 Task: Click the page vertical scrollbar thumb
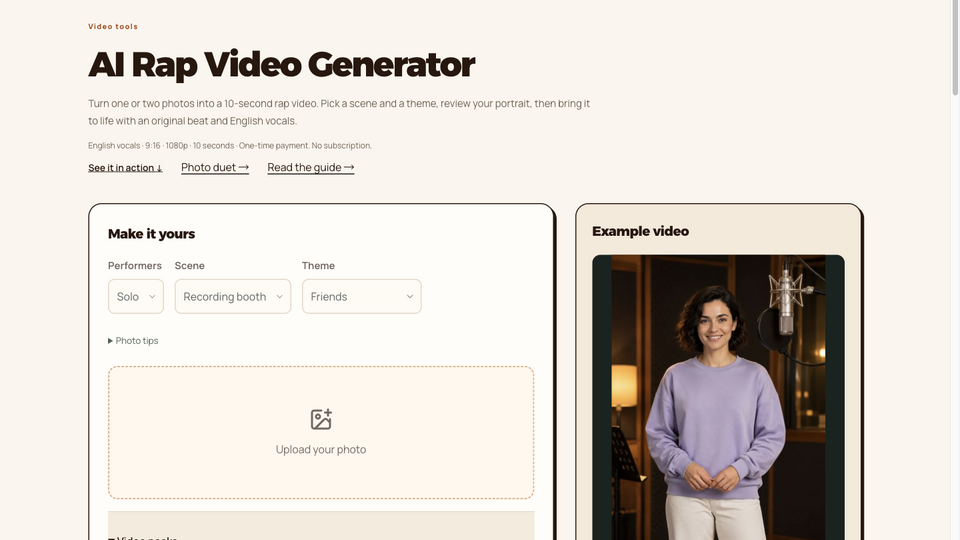[955, 48]
